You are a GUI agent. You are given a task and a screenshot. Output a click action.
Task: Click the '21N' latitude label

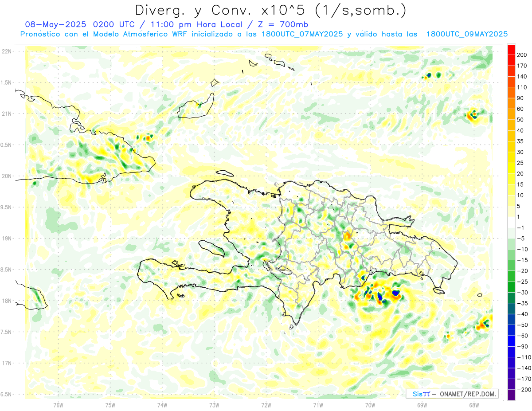click(x=7, y=114)
